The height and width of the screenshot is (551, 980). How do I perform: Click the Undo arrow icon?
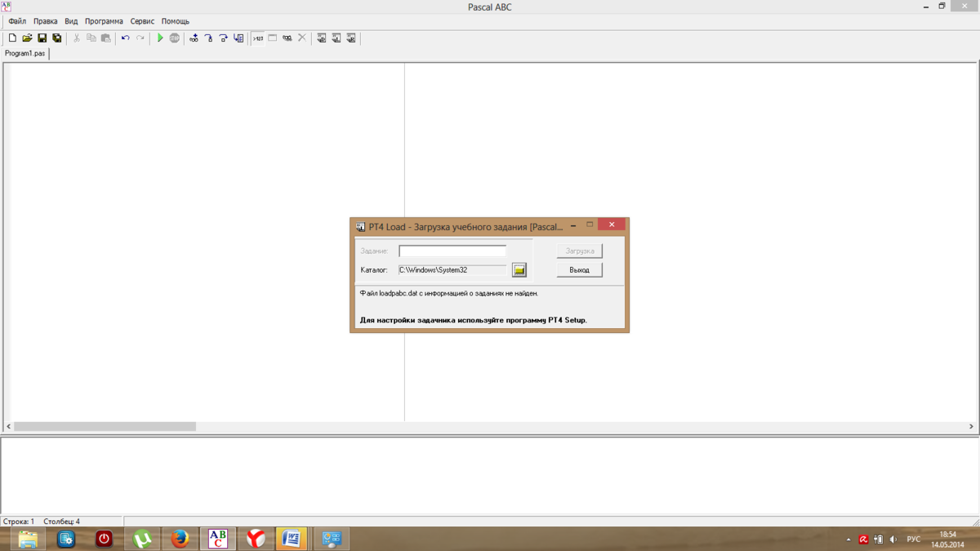pos(125,38)
